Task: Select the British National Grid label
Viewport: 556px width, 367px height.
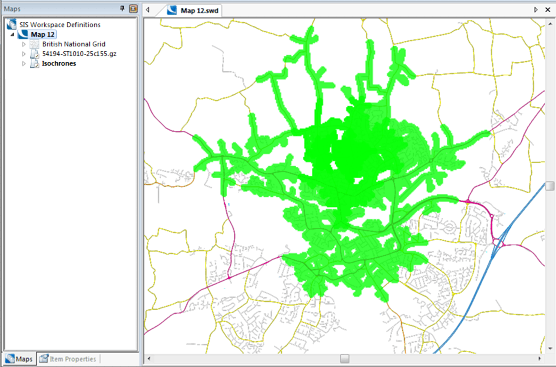Action: (x=74, y=44)
